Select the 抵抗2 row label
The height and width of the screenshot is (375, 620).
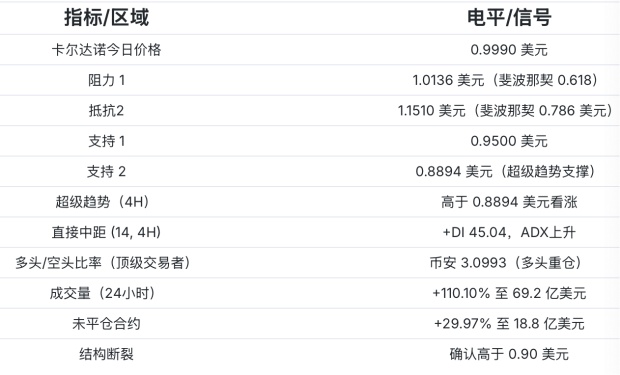click(106, 111)
